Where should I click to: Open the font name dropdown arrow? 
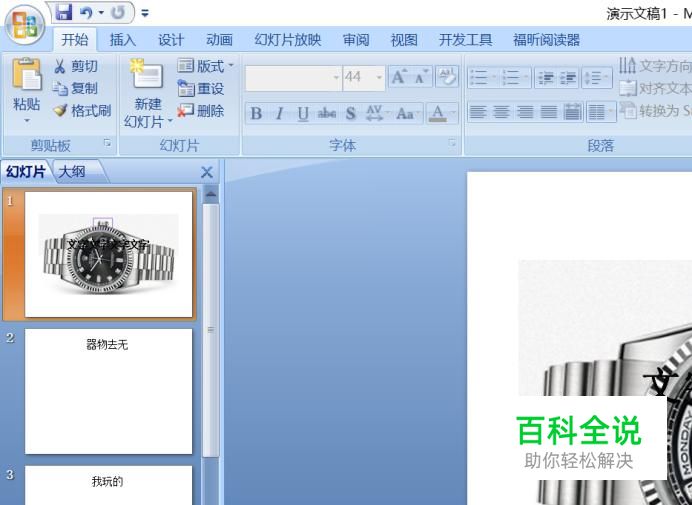(x=337, y=78)
